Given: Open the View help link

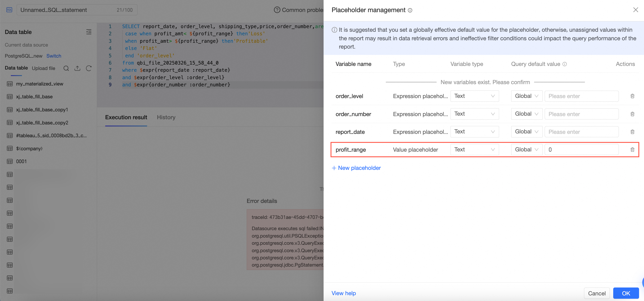Looking at the screenshot, I should [x=344, y=293].
